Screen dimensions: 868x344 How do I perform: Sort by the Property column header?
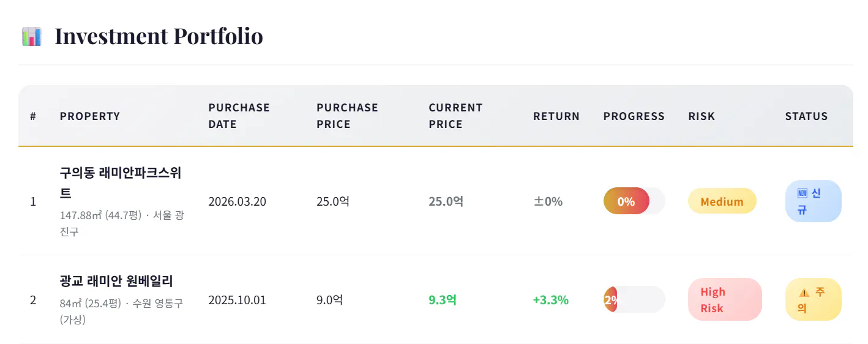[x=90, y=116]
